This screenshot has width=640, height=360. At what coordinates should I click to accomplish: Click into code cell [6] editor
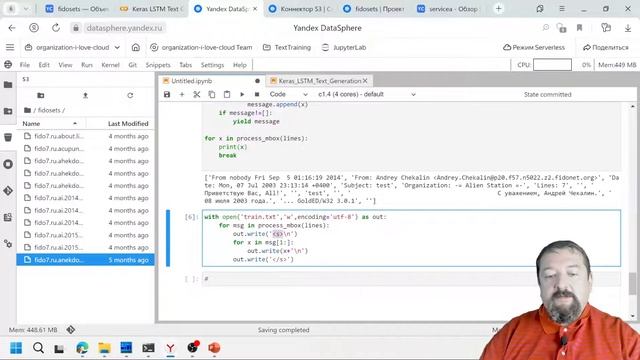point(411,238)
